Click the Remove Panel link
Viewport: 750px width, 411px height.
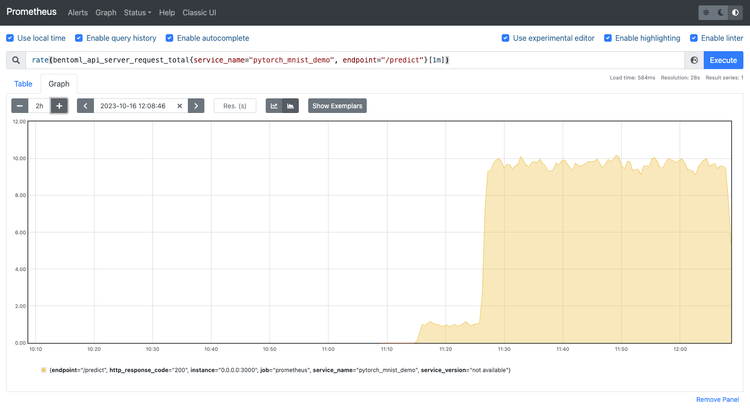[717, 400]
